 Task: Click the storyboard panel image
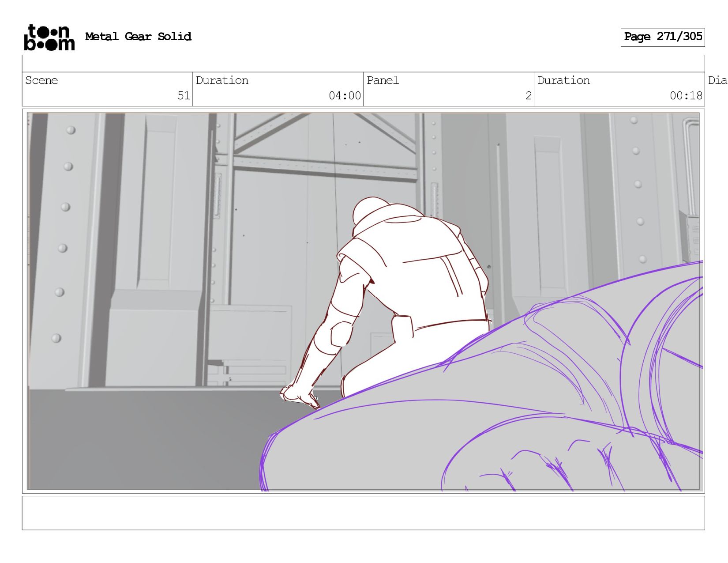(363, 302)
